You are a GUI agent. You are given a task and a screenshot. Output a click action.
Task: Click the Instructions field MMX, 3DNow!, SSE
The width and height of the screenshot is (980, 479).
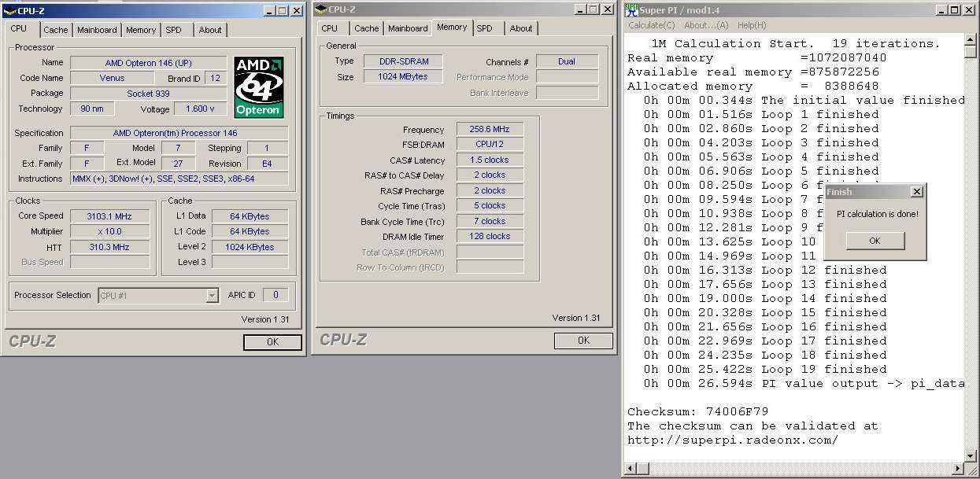179,179
